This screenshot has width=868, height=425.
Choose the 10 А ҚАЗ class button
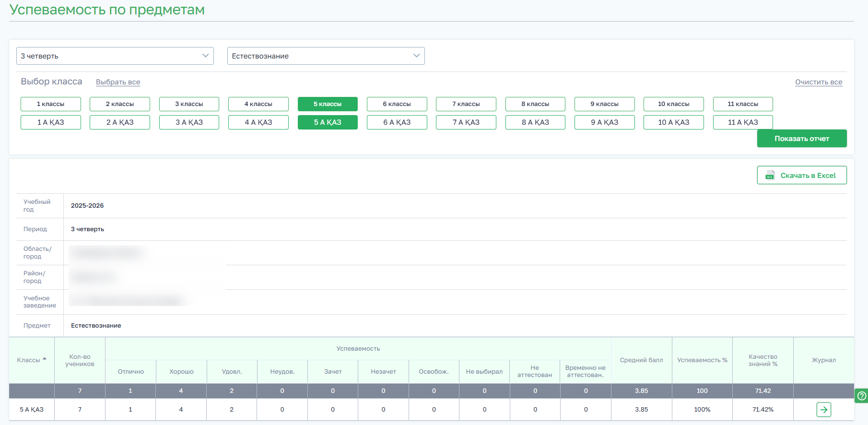pyautogui.click(x=674, y=122)
